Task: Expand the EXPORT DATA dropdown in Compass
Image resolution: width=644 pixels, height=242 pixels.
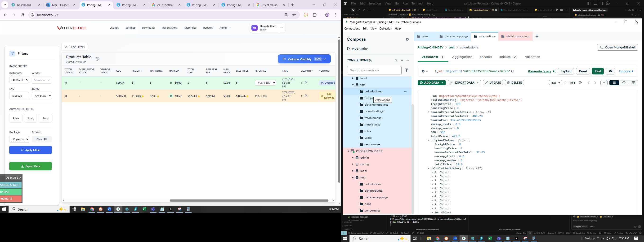Action: (x=478, y=83)
